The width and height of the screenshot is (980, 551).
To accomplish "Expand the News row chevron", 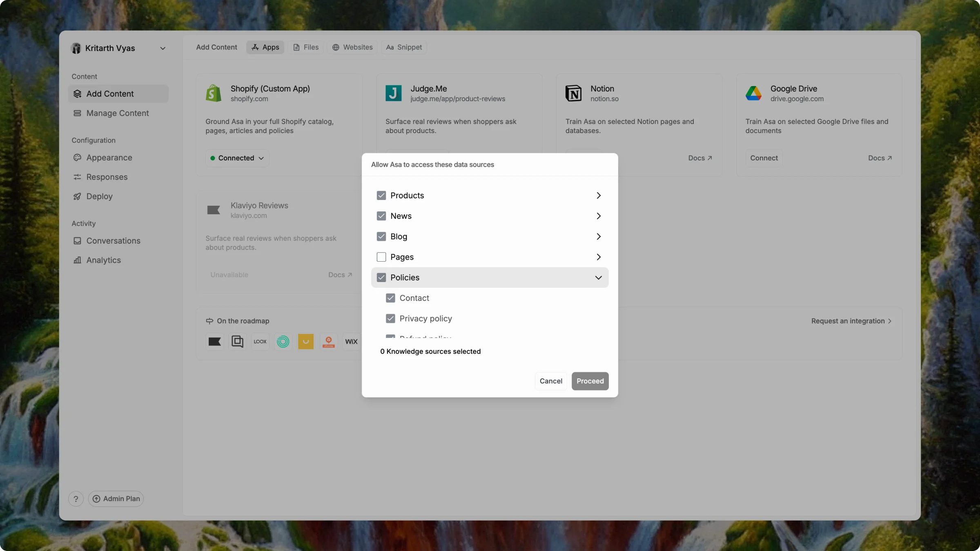I will pyautogui.click(x=599, y=216).
